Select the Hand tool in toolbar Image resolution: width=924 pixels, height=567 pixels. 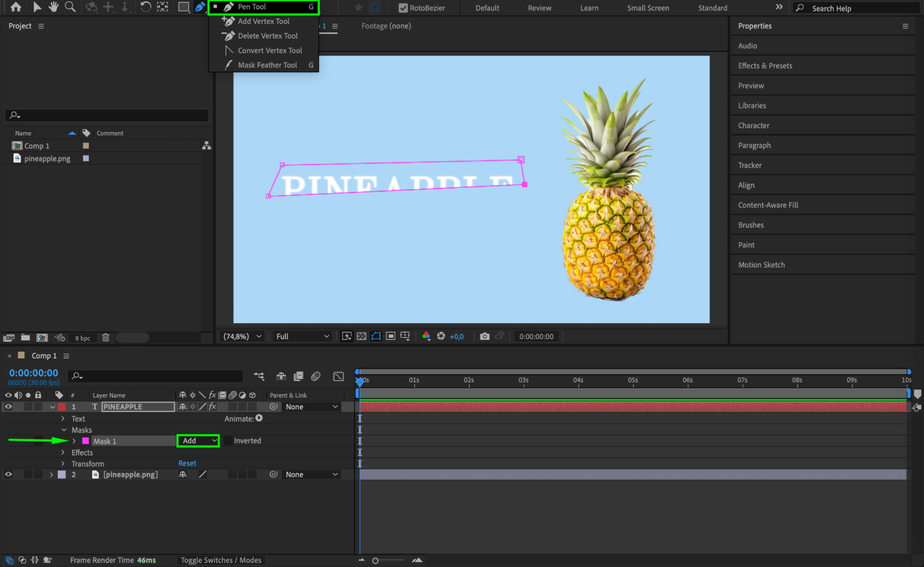tap(54, 7)
